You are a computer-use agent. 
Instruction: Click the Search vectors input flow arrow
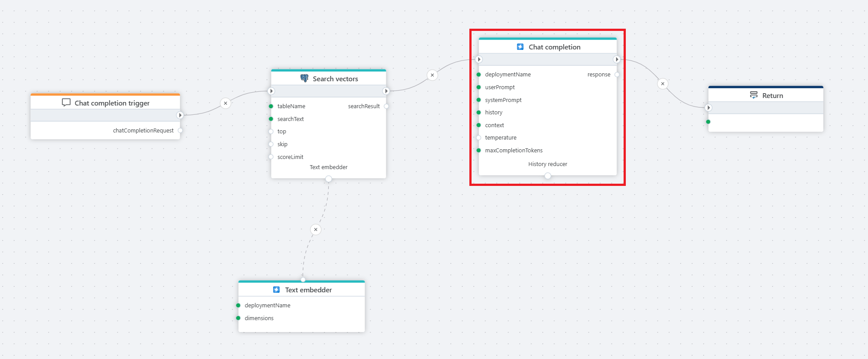pyautogui.click(x=271, y=91)
